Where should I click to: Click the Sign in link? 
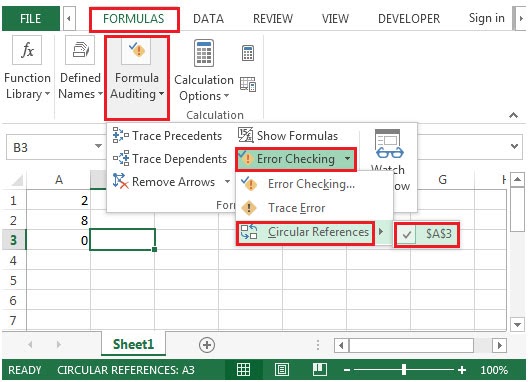tap(487, 18)
